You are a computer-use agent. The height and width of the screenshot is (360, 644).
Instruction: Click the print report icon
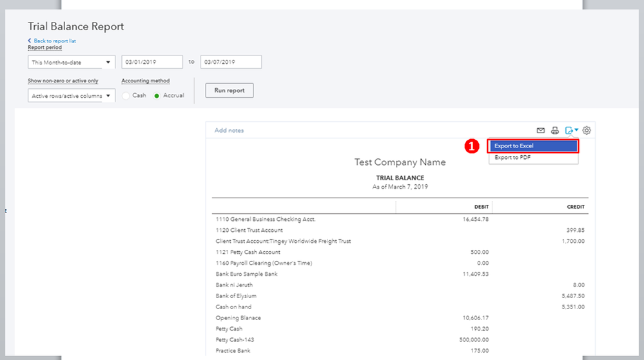554,131
